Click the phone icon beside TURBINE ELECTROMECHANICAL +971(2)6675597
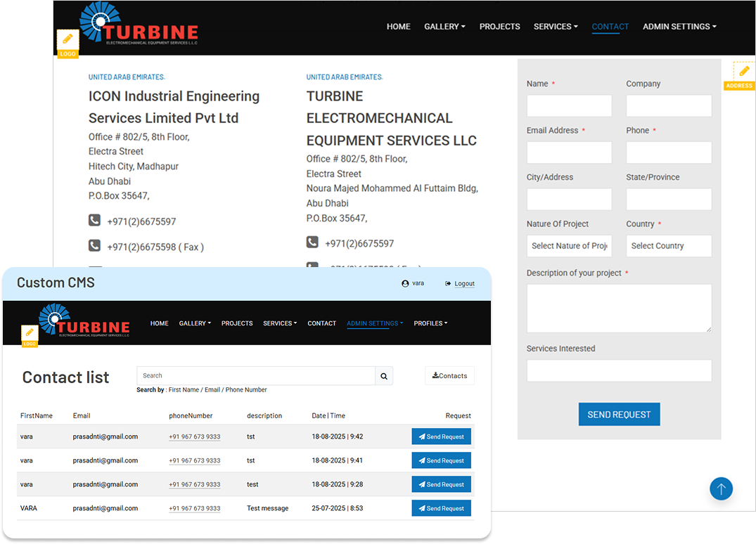 [312, 242]
